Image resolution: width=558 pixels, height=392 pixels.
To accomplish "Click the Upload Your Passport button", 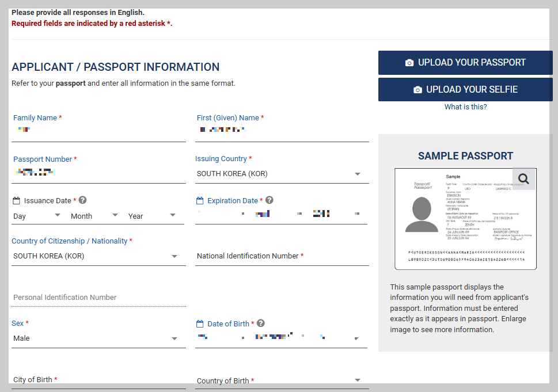I will (465, 63).
